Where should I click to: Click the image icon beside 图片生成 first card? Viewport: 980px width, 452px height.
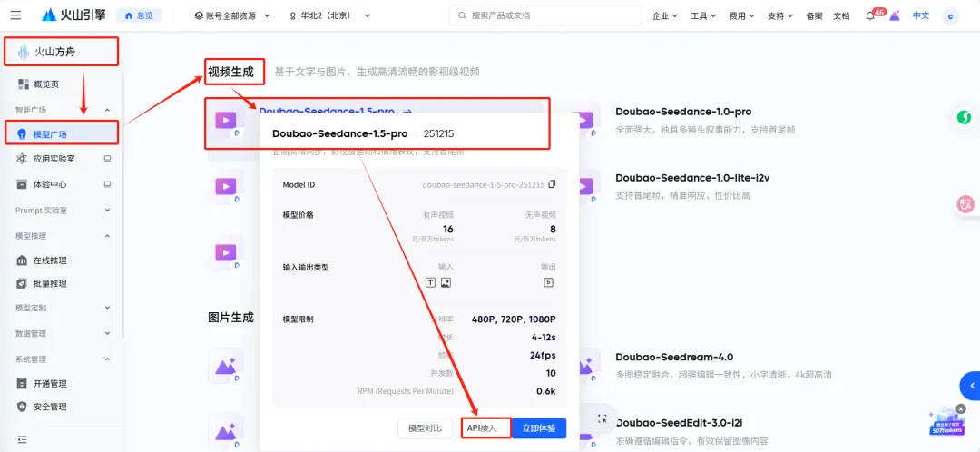[226, 366]
